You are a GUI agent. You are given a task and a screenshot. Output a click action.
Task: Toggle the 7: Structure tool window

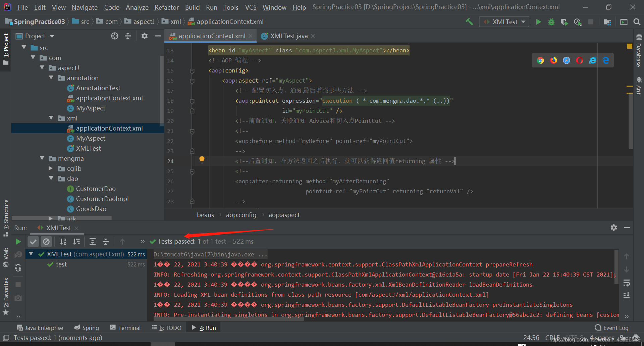6,218
